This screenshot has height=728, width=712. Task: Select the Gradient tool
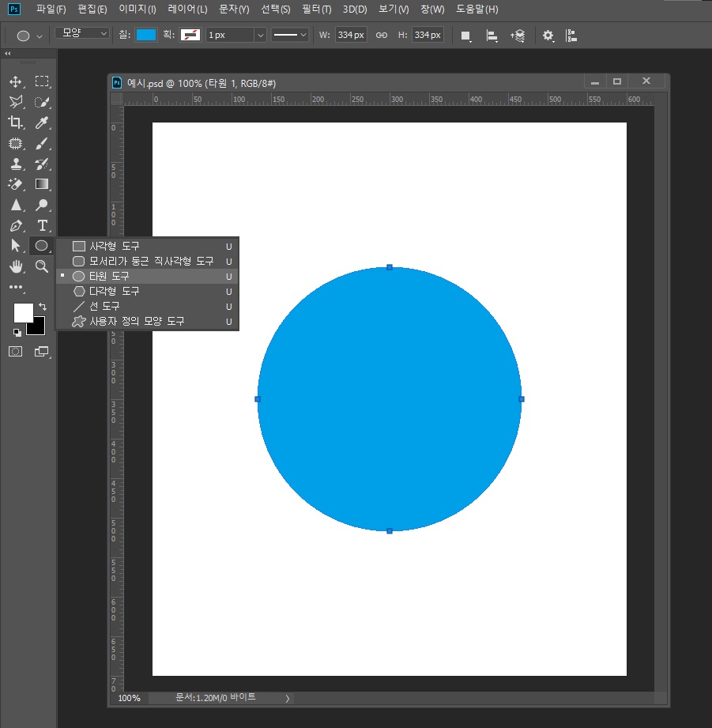[x=42, y=184]
